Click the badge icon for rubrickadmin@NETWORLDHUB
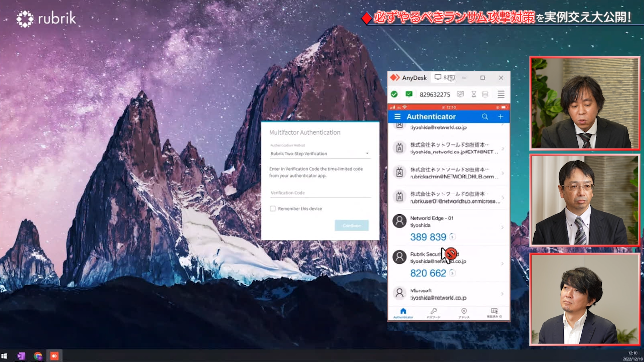The width and height of the screenshot is (644, 362). tap(399, 172)
